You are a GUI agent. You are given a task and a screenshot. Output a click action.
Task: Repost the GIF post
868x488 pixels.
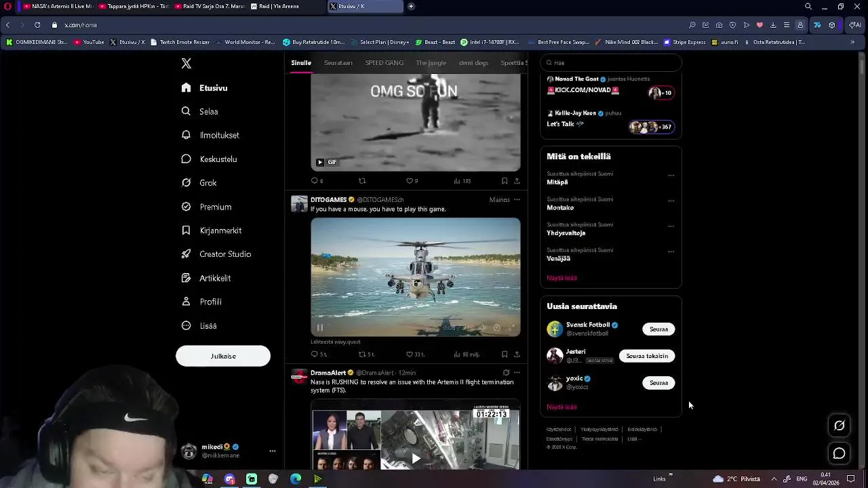(362, 181)
